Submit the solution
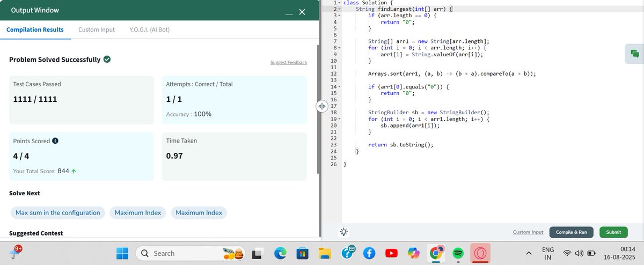The height and width of the screenshot is (265, 644). (x=613, y=232)
